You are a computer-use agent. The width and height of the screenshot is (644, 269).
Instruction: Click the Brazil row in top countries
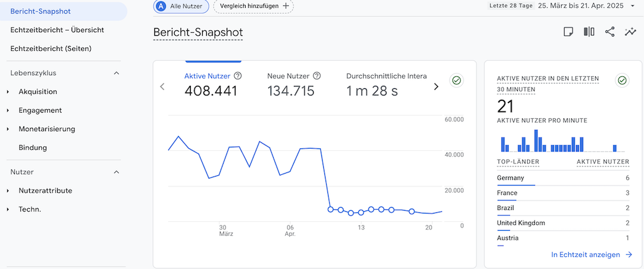(x=563, y=208)
